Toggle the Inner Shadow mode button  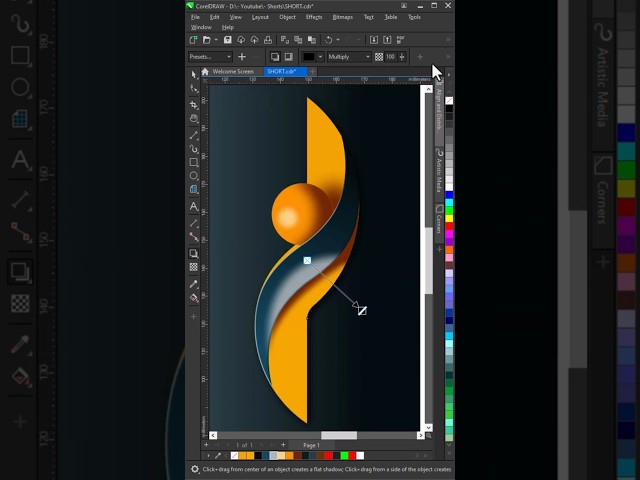pyautogui.click(x=289, y=57)
